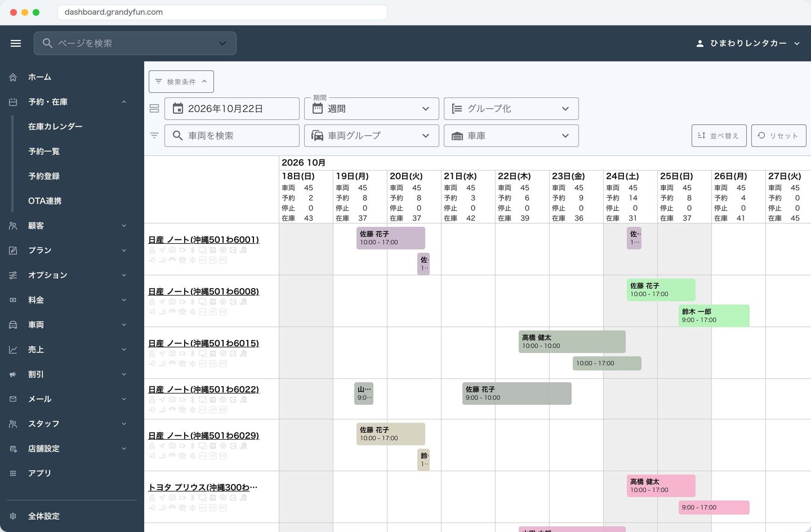Viewport: 811px width, 532px height.
Task: Click the 料金 money icon
Action: pos(13,300)
